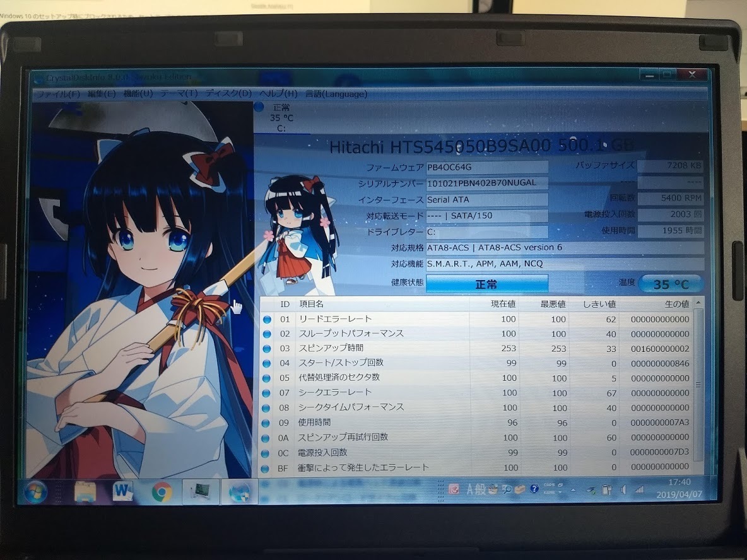This screenshot has height=560, width=747.
Task: Click the network signal tray icon
Action: pos(639,489)
